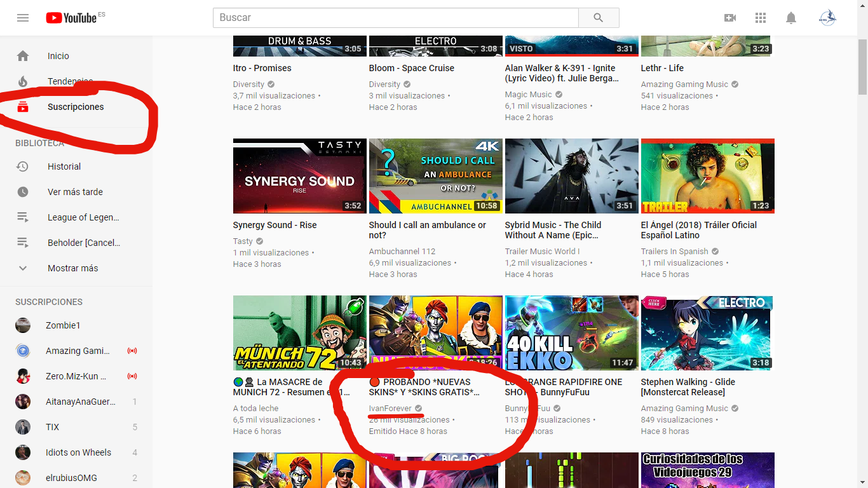The height and width of the screenshot is (488, 868).
Task: Open Sybrid Music The Child thumbnail
Action: (x=572, y=176)
